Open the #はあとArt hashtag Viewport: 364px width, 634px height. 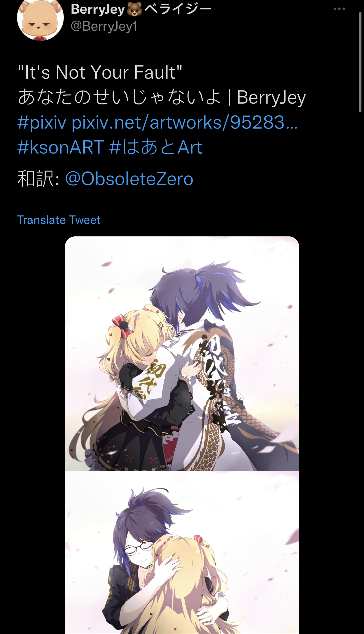(156, 147)
